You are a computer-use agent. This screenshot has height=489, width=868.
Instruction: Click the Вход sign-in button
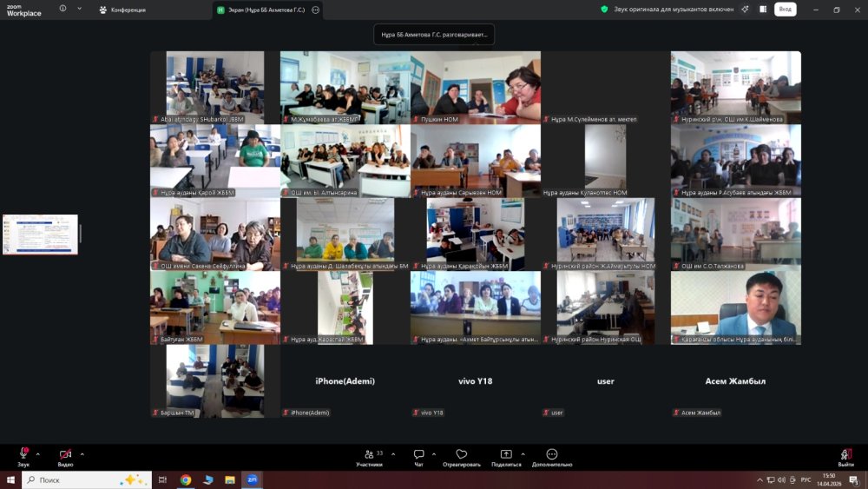[x=785, y=10]
